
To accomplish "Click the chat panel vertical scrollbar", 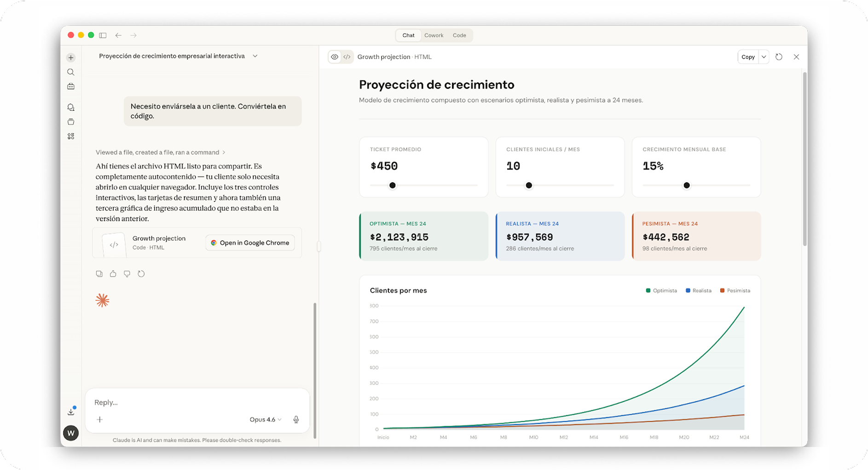I will [x=315, y=371].
